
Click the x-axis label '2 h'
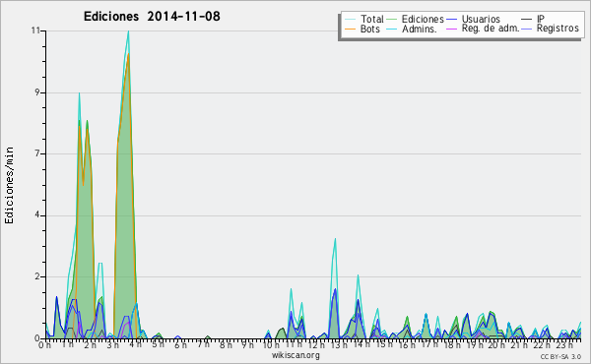pyautogui.click(x=90, y=344)
